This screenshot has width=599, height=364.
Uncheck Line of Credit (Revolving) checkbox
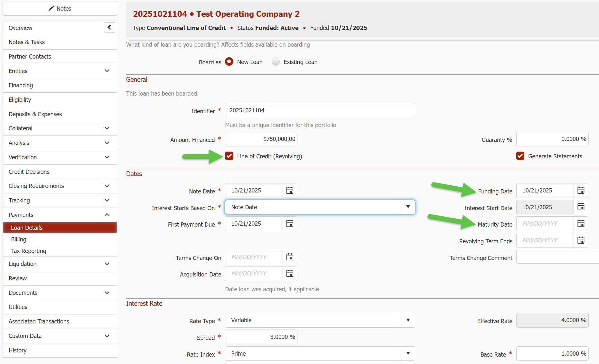point(229,156)
